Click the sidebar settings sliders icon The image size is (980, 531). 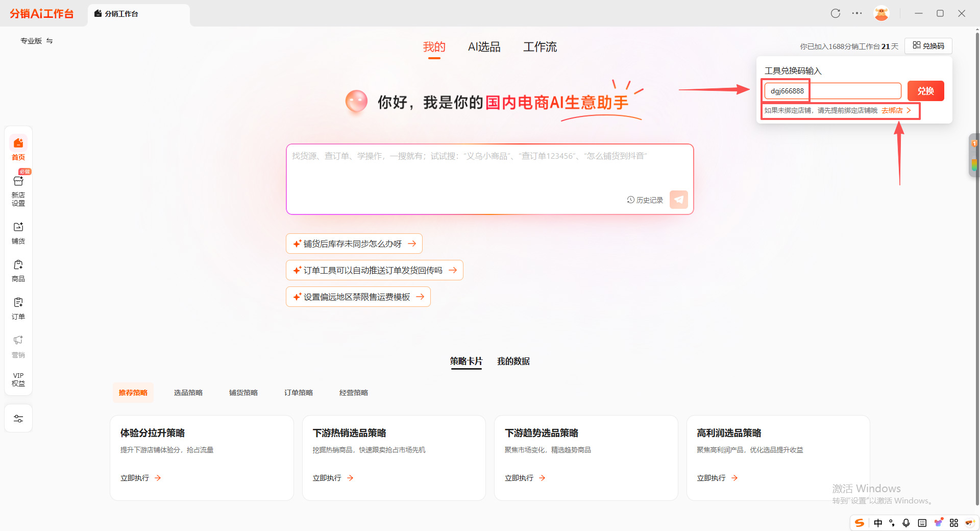(18, 419)
